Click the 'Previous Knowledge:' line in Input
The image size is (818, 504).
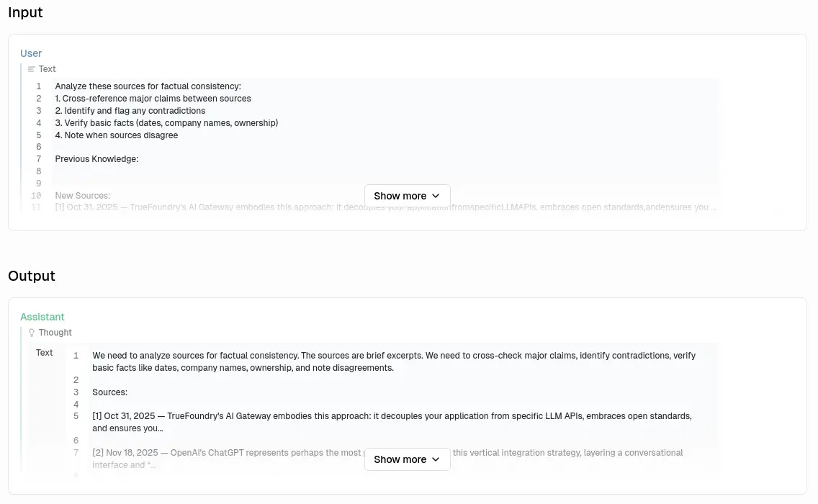[96, 159]
